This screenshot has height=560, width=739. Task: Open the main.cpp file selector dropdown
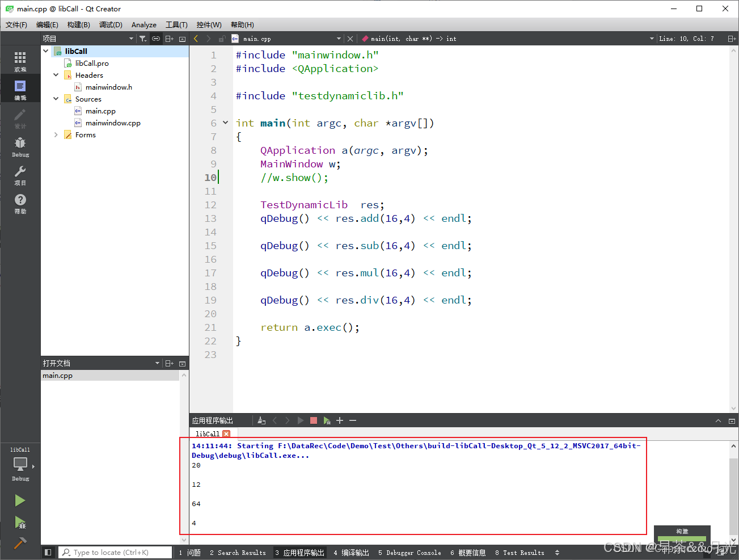[x=339, y=39]
